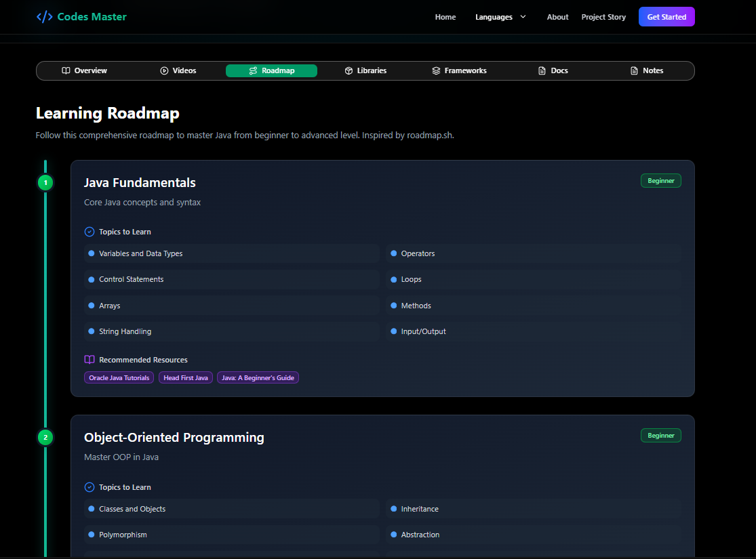Image resolution: width=756 pixels, height=559 pixels.
Task: Click the book icon on Overview tab
Action: click(66, 71)
